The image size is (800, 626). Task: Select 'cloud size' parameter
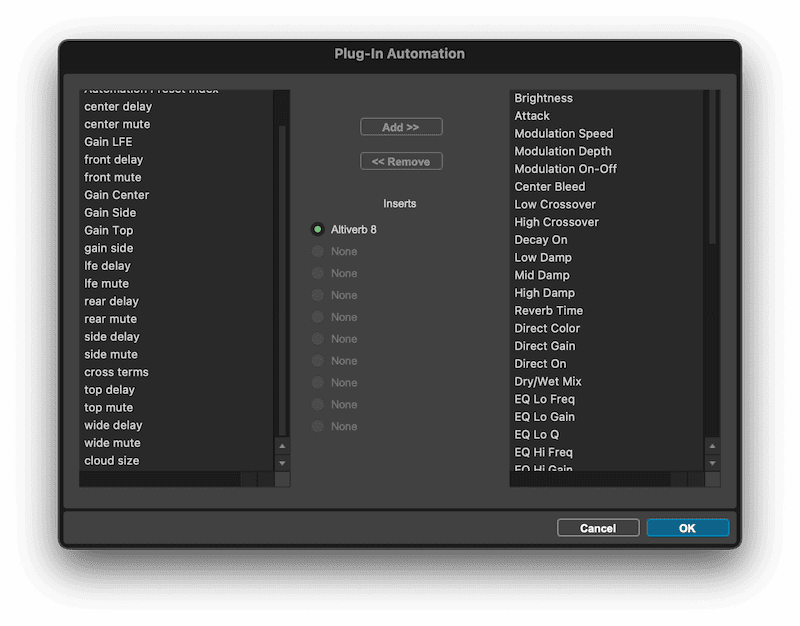tap(112, 461)
